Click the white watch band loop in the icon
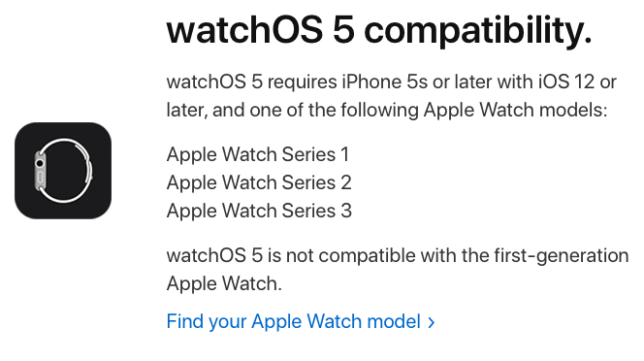Viewport: 644px width, 361px height. point(66,171)
